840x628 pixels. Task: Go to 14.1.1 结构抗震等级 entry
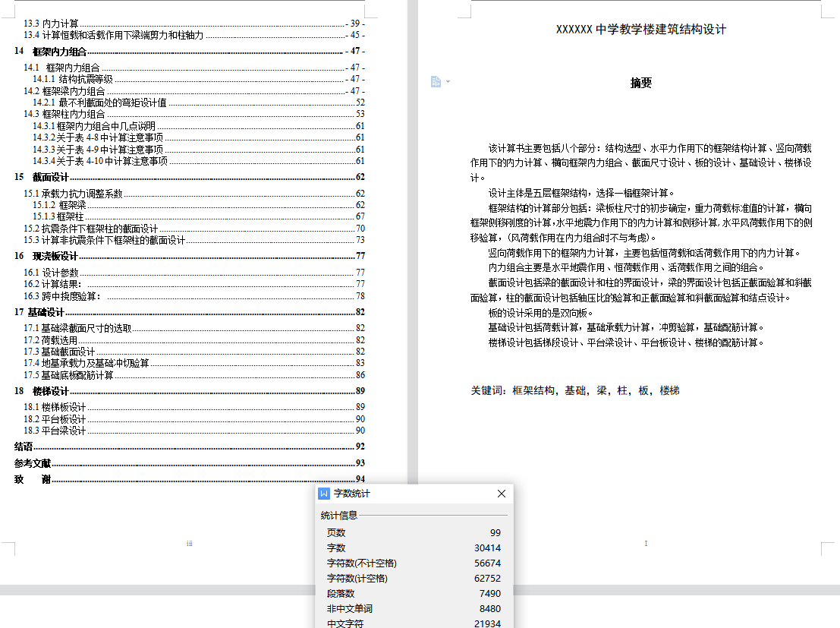(73, 79)
